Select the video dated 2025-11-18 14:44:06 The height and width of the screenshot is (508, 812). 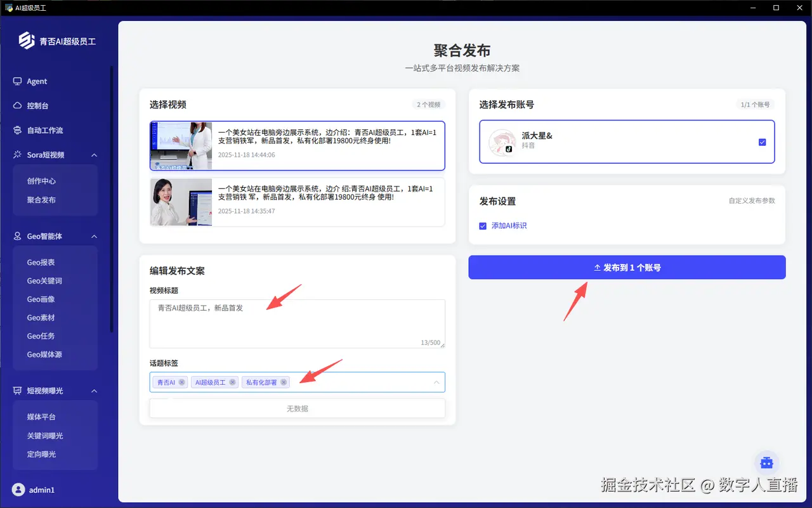tap(298, 146)
